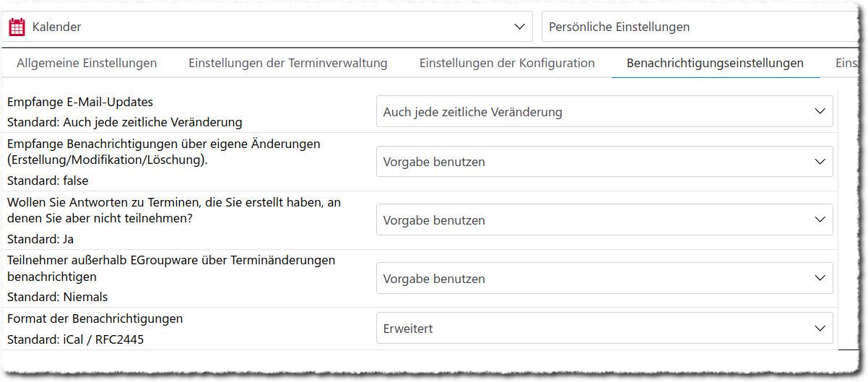Click chevron for Teilnehmer außerhalb EGroupware row
This screenshot has width=868, height=382.
(820, 278)
